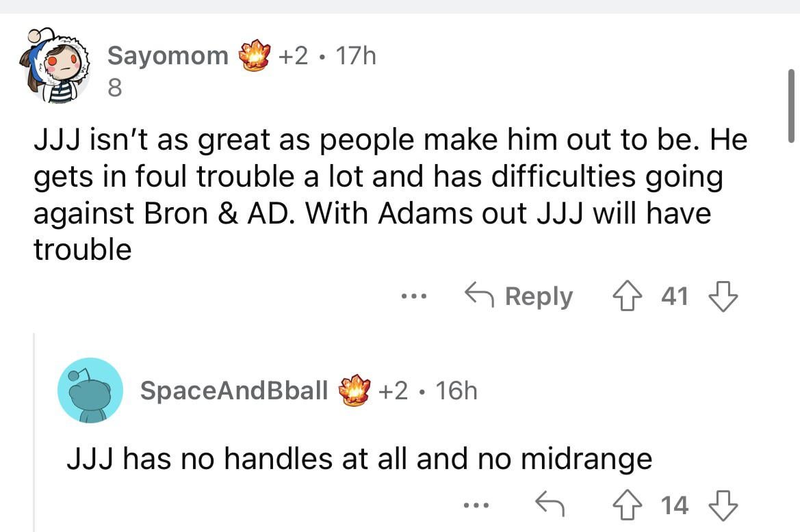Downvote SpaceAndBball's reply
Screen dimensions: 800x532
(724, 505)
